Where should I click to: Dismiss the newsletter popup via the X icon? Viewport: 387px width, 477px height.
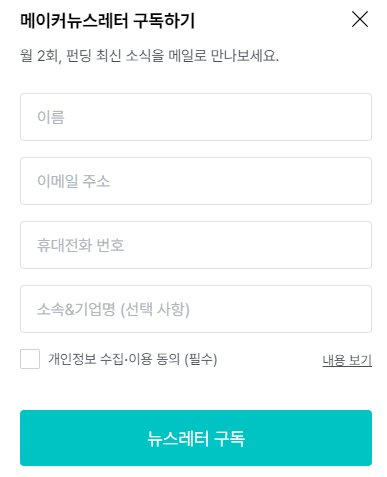tap(360, 19)
